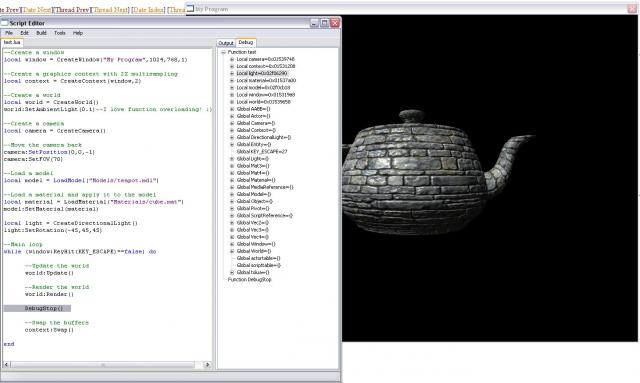The image size is (640, 383).
Task: Click the world:Update() code line
Action: pos(49,273)
